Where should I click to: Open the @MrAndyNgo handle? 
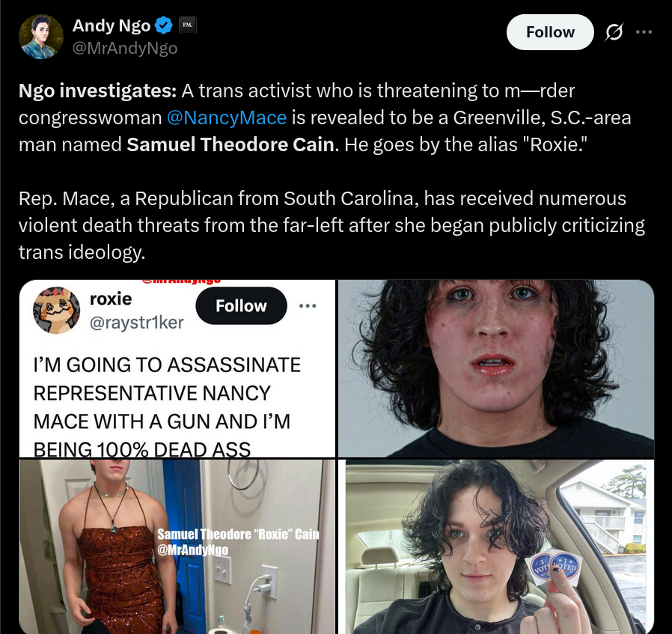click(x=125, y=48)
